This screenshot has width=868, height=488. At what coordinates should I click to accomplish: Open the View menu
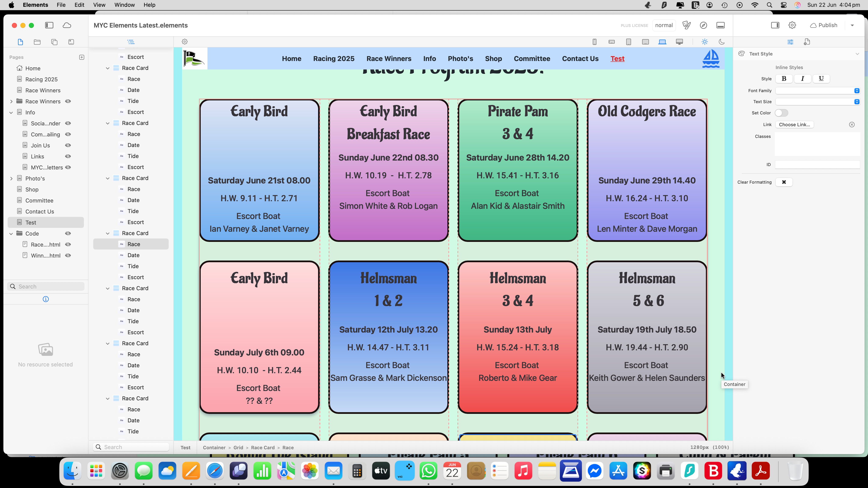click(99, 5)
